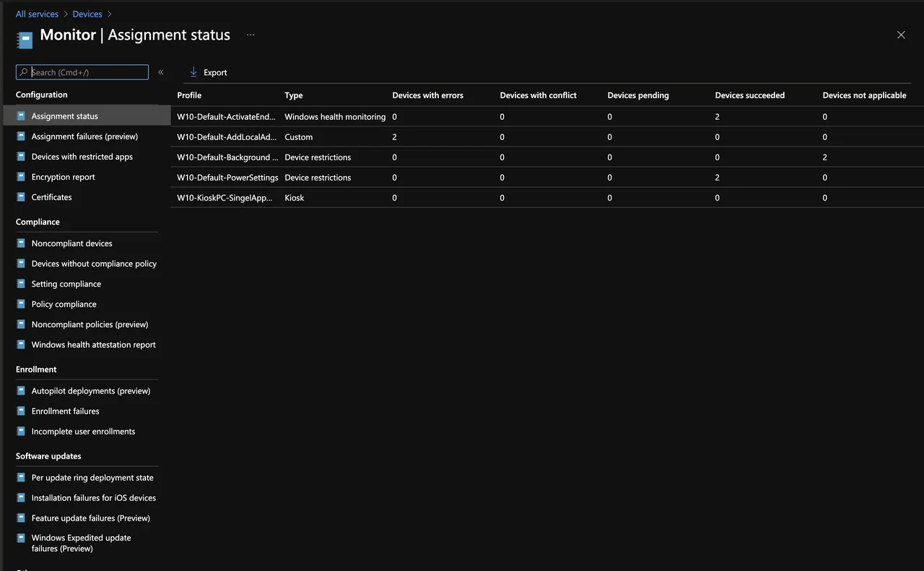Sort by Devices with errors column header
This screenshot has height=571, width=924.
coord(428,95)
